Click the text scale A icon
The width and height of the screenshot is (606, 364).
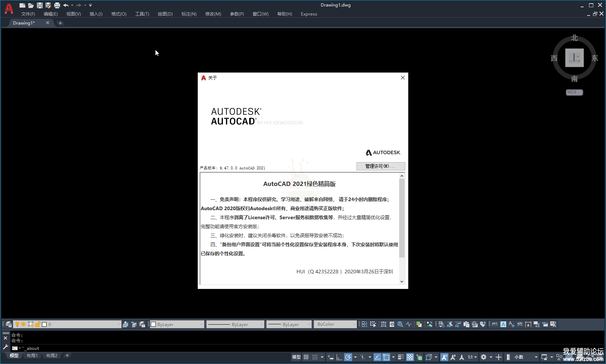[x=512, y=324]
